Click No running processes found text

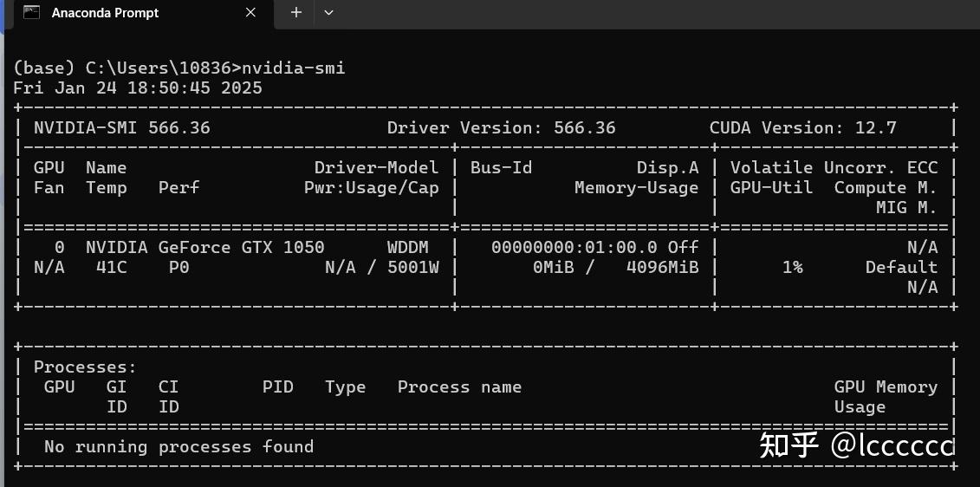pyautogui.click(x=178, y=447)
